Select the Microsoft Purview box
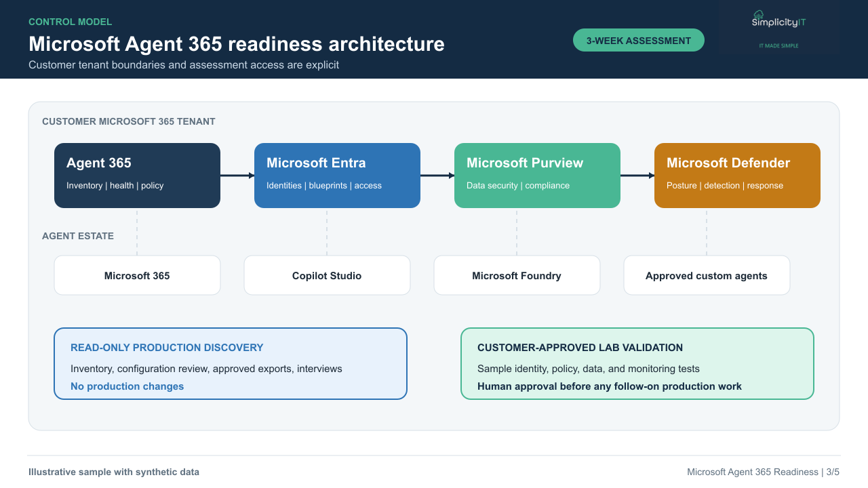The height and width of the screenshot is (488, 868). (x=537, y=176)
